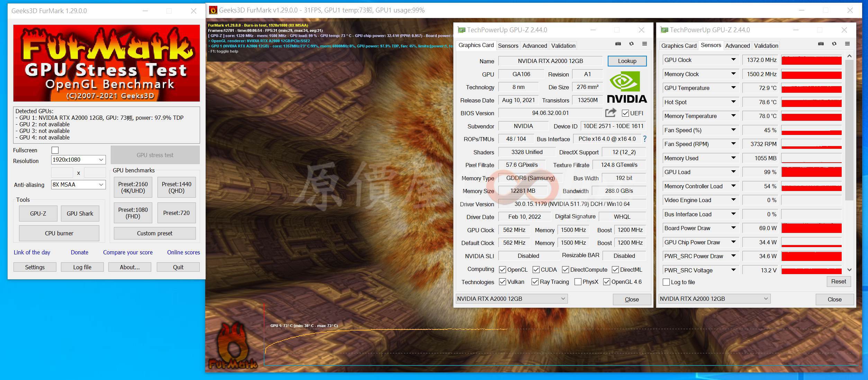Switch to Advanced tab in Graphics Card window
This screenshot has height=380, width=868.
coord(535,46)
